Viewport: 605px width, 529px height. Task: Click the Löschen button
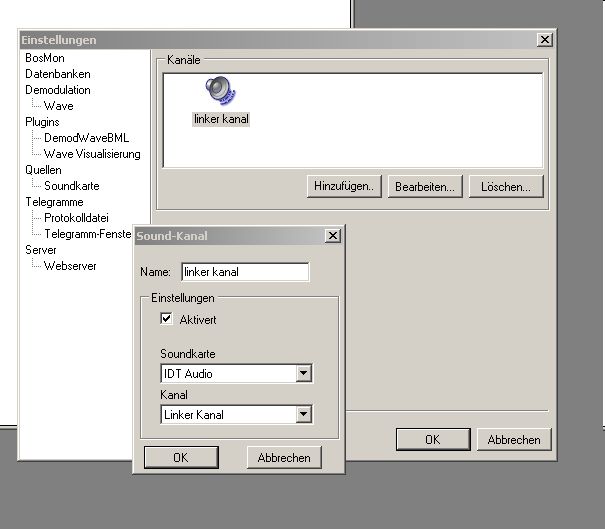pyautogui.click(x=505, y=186)
